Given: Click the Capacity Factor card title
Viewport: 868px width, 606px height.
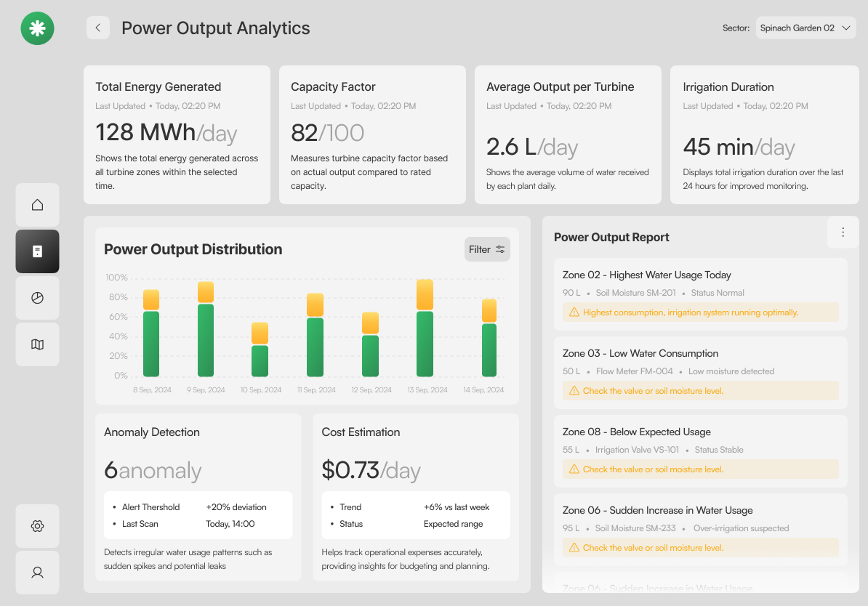Looking at the screenshot, I should click(333, 87).
